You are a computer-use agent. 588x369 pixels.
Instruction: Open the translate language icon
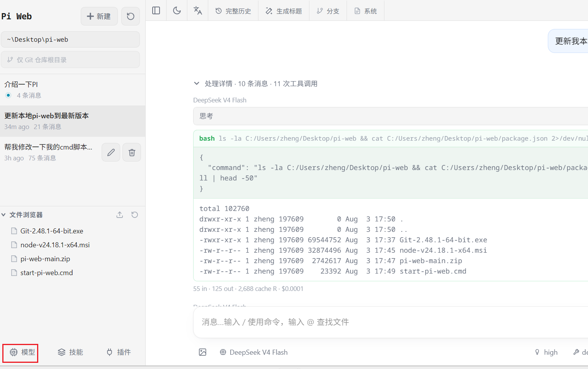198,10
